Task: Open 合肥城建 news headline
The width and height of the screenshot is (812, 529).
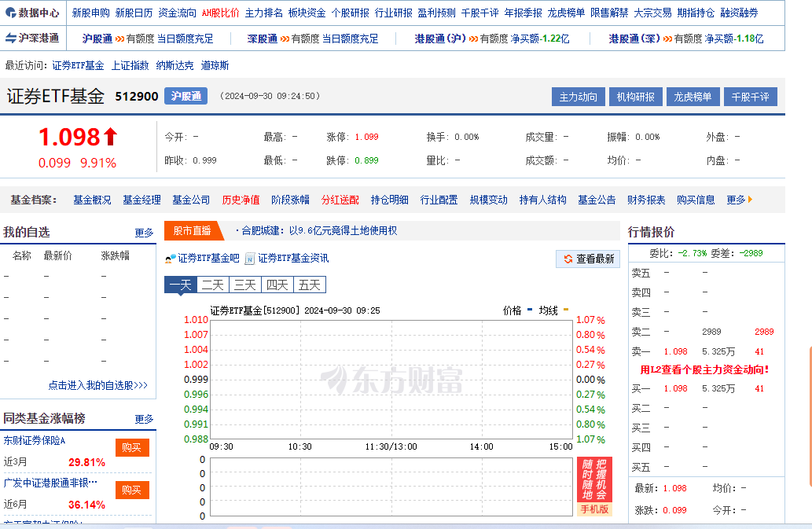Action: coord(319,231)
